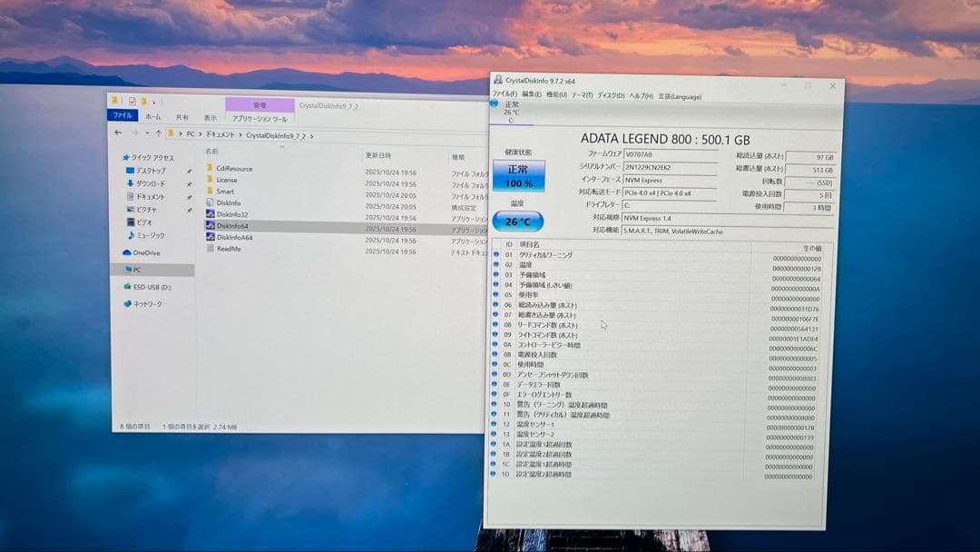Select the C: drive status icon in CrystalDiskInfo

point(508,111)
